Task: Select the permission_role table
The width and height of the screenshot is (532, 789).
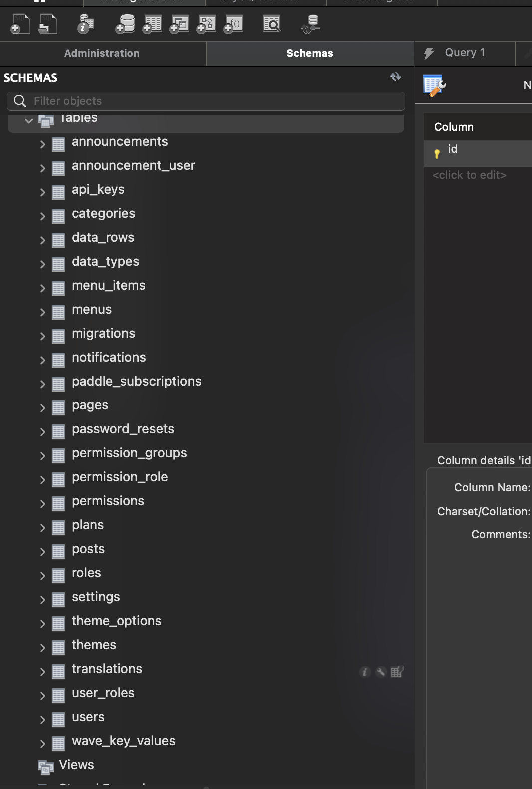Action: tap(120, 477)
